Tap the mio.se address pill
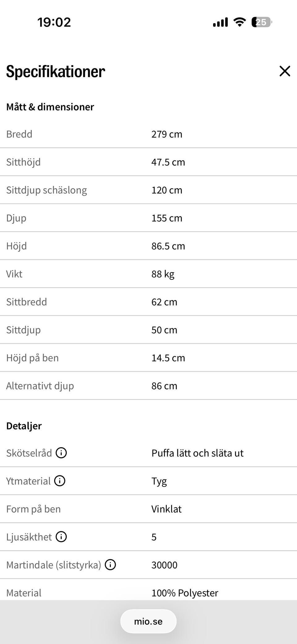The image size is (297, 644). tap(148, 621)
